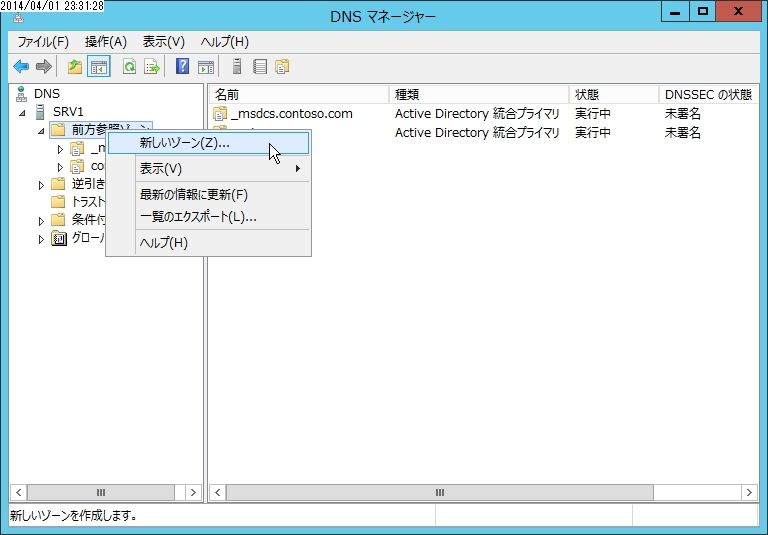Collapse the 前方参照ゾーン folder node
The image size is (768, 535).
41,131
